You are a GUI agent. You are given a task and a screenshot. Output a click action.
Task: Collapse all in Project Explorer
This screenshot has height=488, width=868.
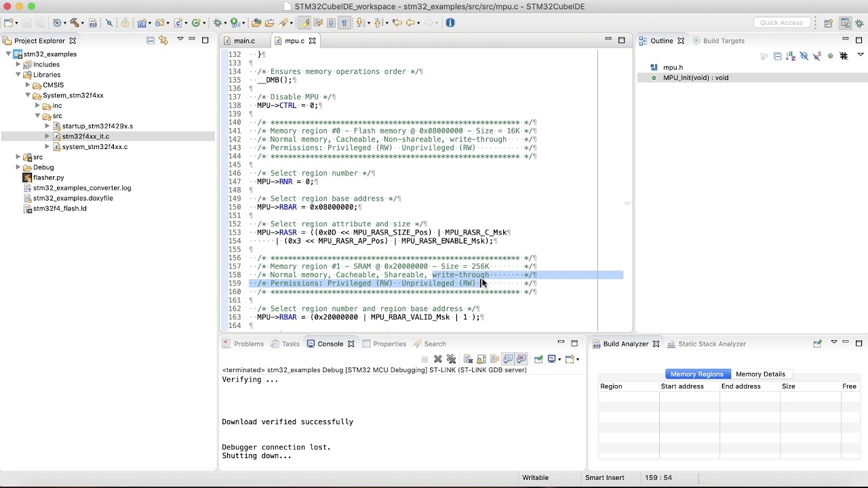[151, 41]
